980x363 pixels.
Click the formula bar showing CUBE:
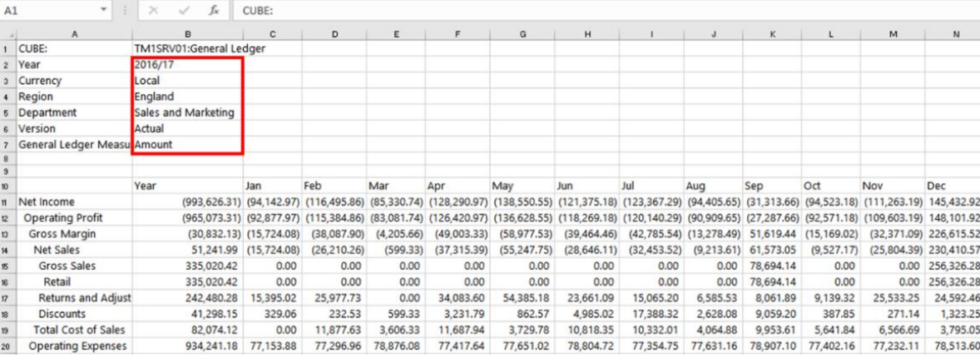[x=606, y=11]
